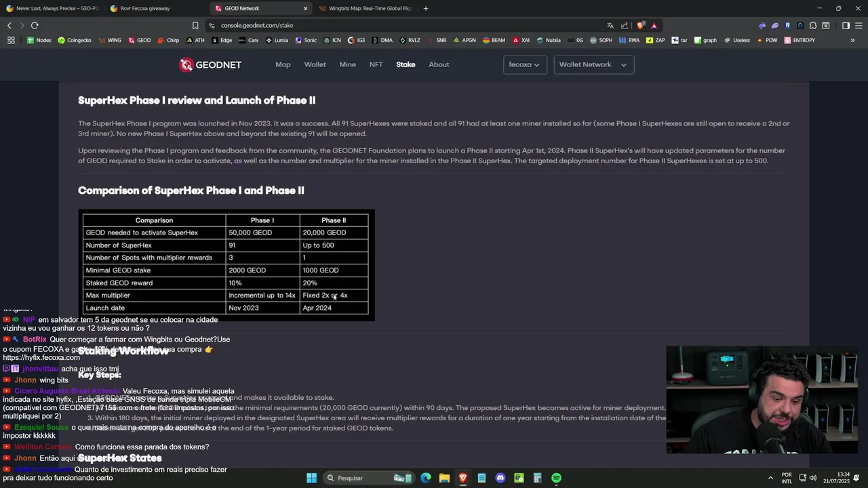The image size is (868, 488).
Task: Click the 'SuperHex Phase I review and Launch' heading
Action: [x=197, y=100]
